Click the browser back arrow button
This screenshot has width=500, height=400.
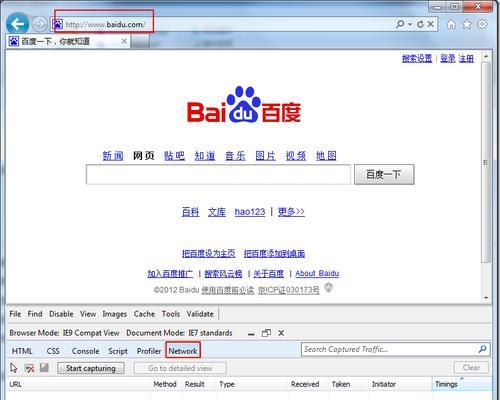17,24
